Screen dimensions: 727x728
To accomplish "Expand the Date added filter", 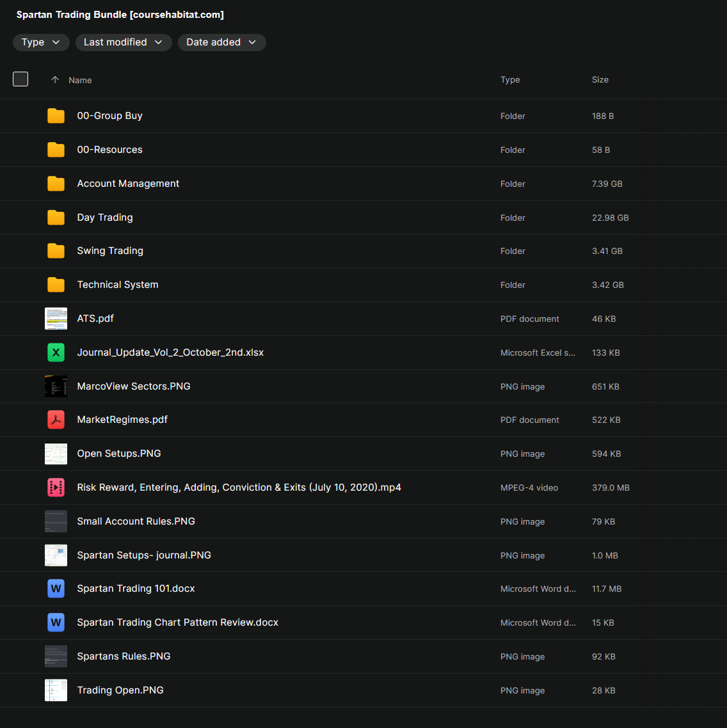I will pos(221,42).
